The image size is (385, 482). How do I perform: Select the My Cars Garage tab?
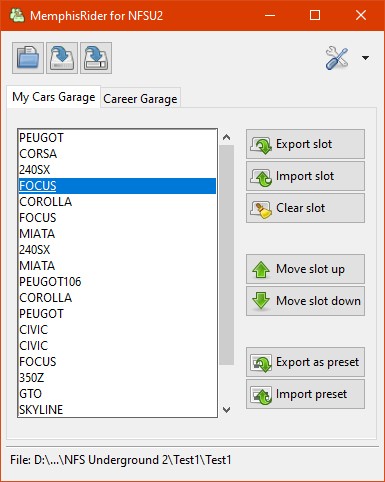click(x=54, y=97)
